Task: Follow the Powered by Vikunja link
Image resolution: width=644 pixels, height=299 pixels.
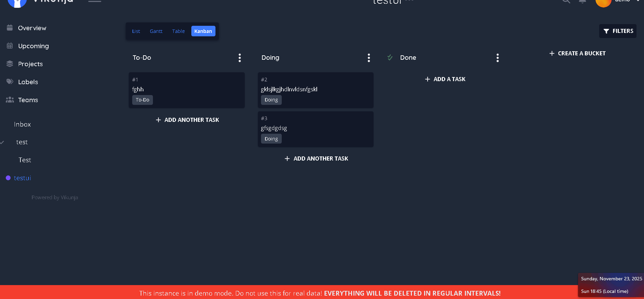Action: 55,198
